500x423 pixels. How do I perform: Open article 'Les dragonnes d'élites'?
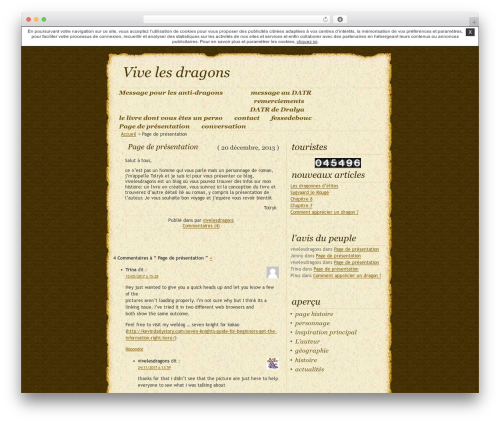tap(314, 186)
